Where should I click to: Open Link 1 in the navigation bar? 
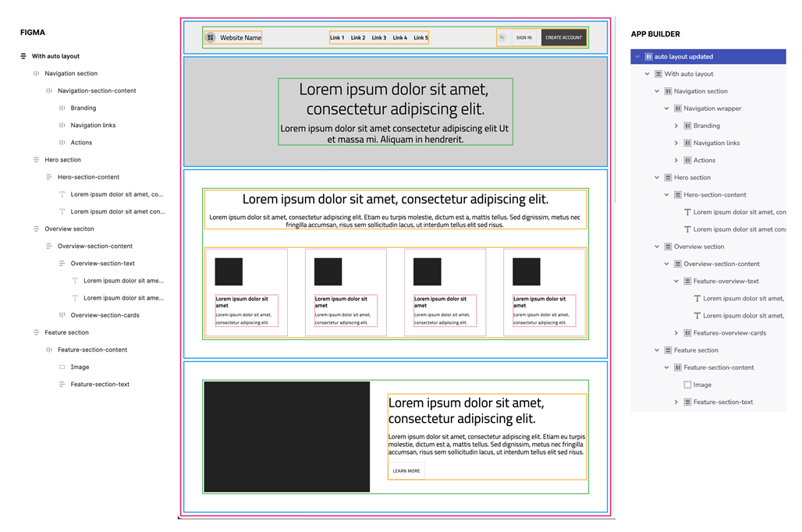click(336, 37)
